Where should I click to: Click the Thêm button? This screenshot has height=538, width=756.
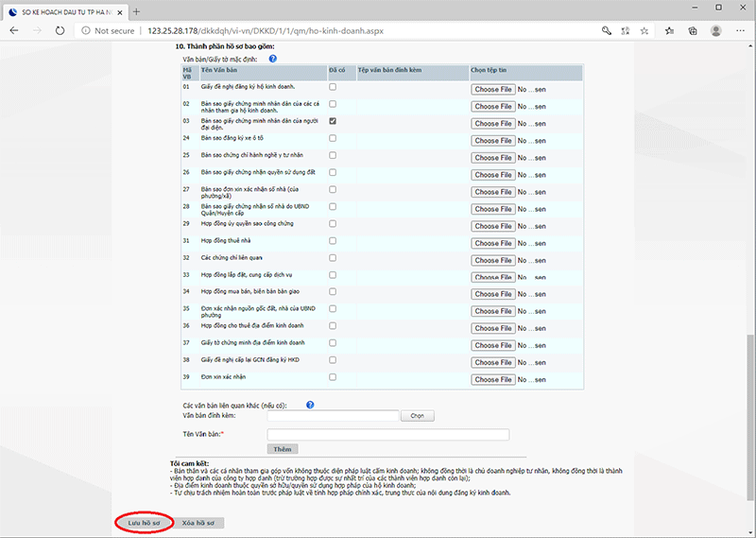click(x=283, y=449)
